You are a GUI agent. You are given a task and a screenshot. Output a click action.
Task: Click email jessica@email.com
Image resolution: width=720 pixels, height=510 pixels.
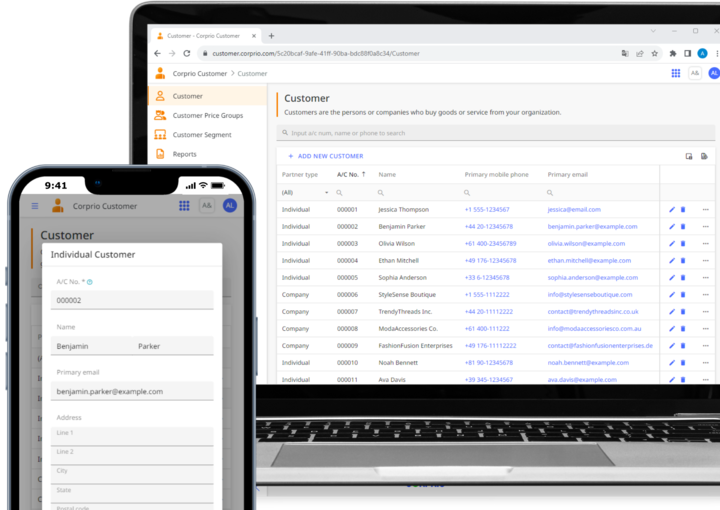574,210
